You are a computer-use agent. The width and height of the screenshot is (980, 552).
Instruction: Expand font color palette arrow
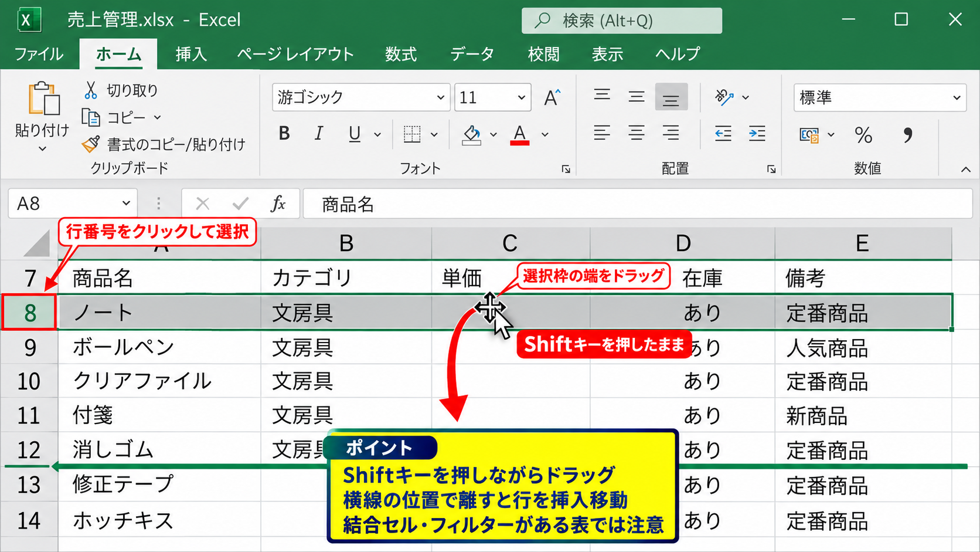tap(545, 135)
